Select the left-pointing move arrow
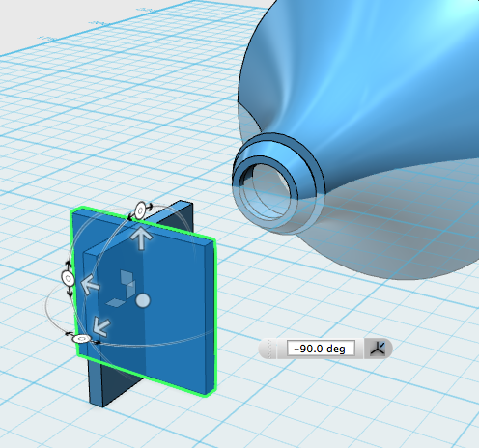This screenshot has height=448, width=479. coord(91,284)
